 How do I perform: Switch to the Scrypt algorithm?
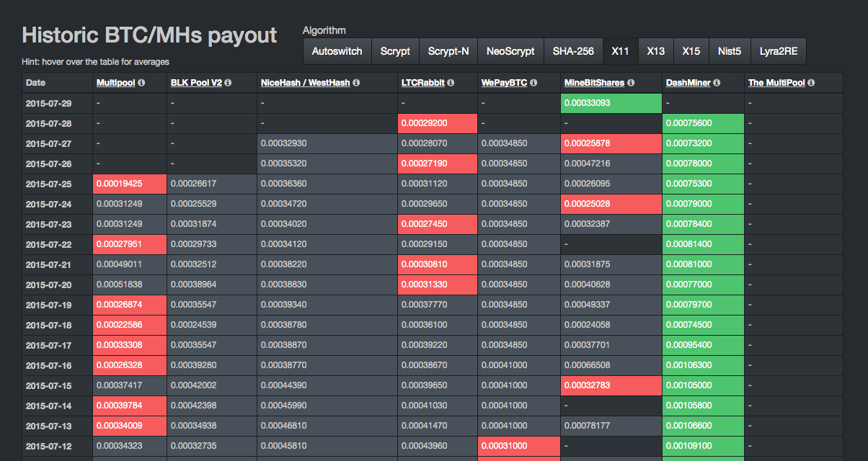[395, 51]
